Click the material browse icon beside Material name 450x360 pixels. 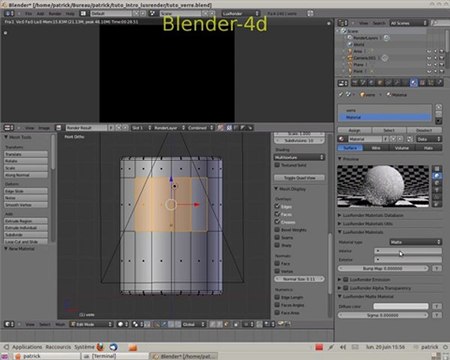pyautogui.click(x=342, y=139)
